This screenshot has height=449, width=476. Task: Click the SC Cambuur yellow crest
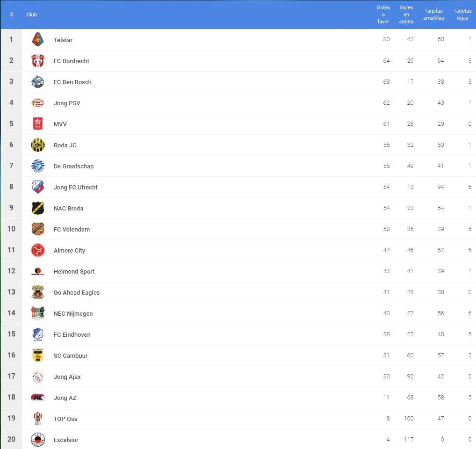38,355
